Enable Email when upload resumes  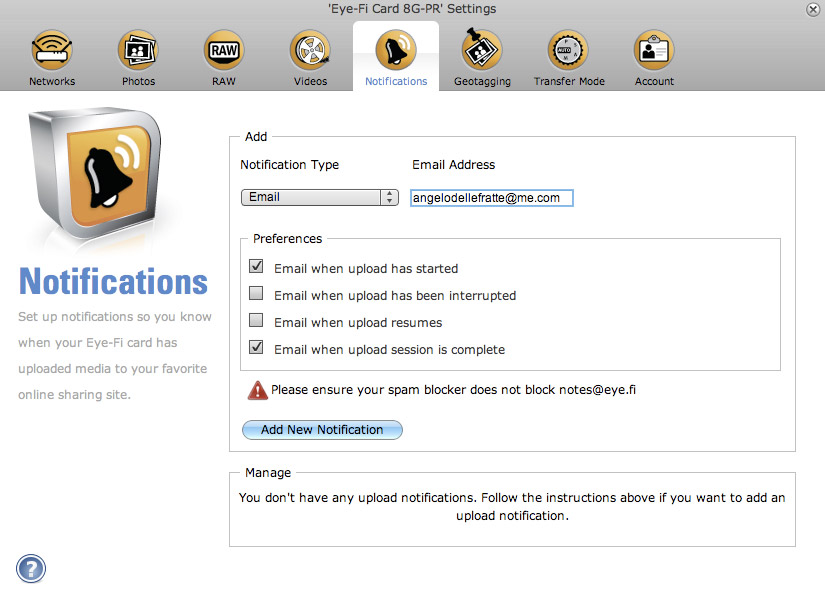[256, 320]
